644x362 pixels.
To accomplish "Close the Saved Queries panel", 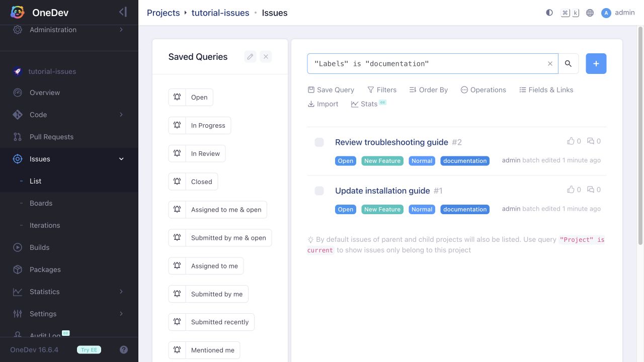I will point(266,57).
